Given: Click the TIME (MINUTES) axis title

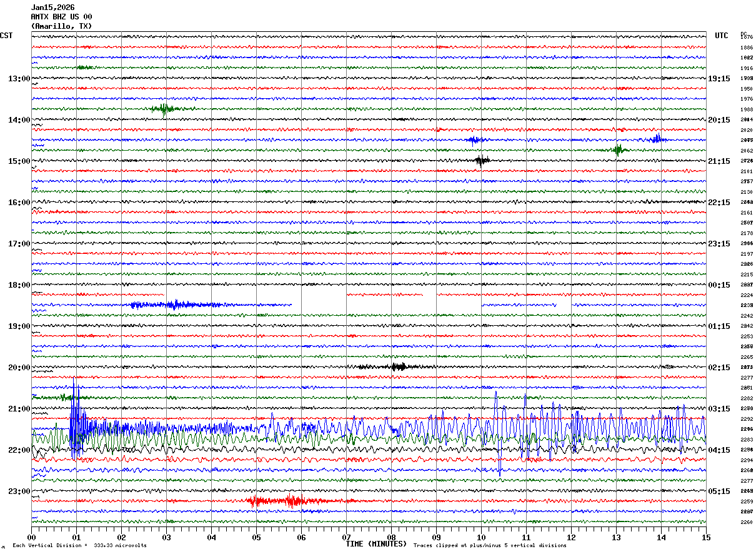Looking at the screenshot, I should 377,544.
